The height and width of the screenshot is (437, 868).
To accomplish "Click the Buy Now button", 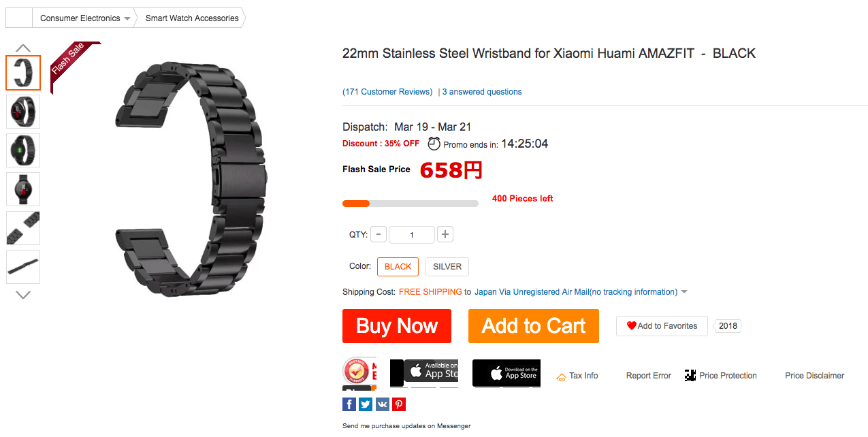I will point(396,326).
